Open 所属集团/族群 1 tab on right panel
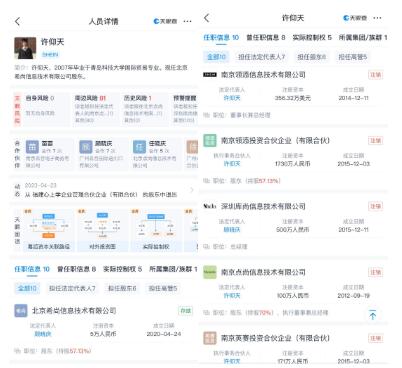 pos(363,37)
